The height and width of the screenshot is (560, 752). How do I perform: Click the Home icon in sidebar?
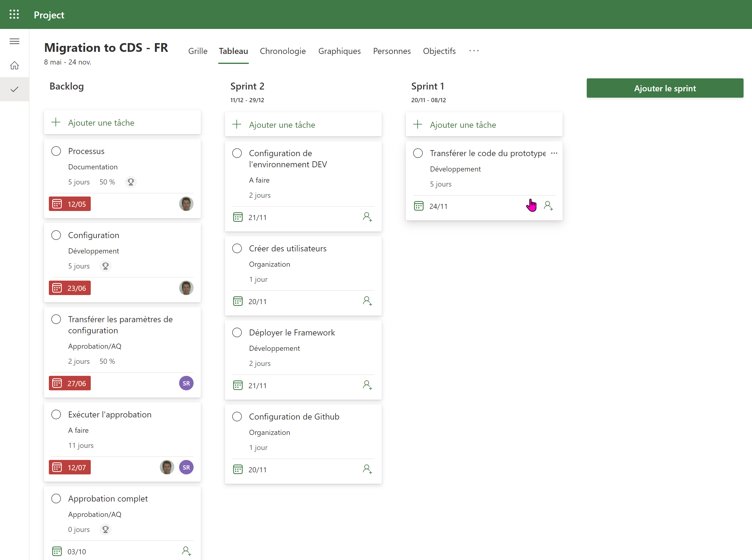click(x=14, y=65)
